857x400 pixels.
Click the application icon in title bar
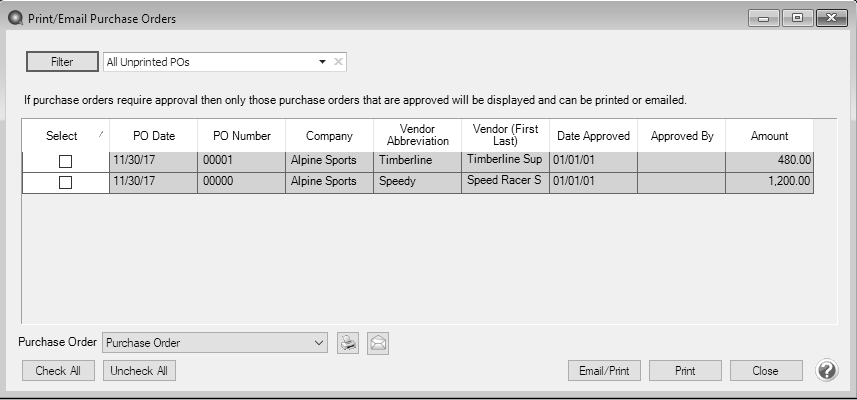tap(14, 18)
